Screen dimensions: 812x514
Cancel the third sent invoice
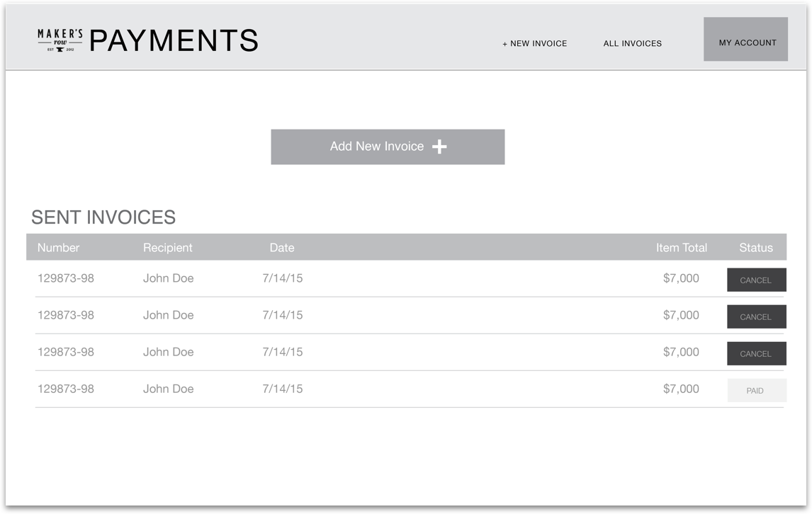coord(756,353)
